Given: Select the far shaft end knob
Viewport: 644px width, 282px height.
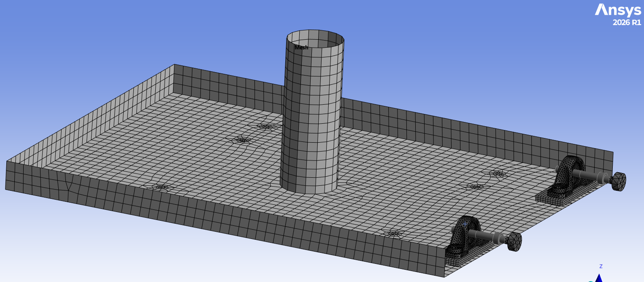Looking at the screenshot, I should pos(619,182).
